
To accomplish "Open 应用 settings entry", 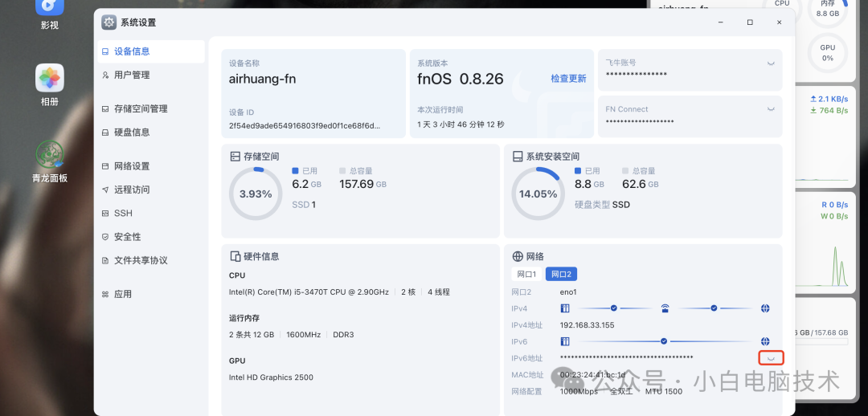I will point(151,294).
